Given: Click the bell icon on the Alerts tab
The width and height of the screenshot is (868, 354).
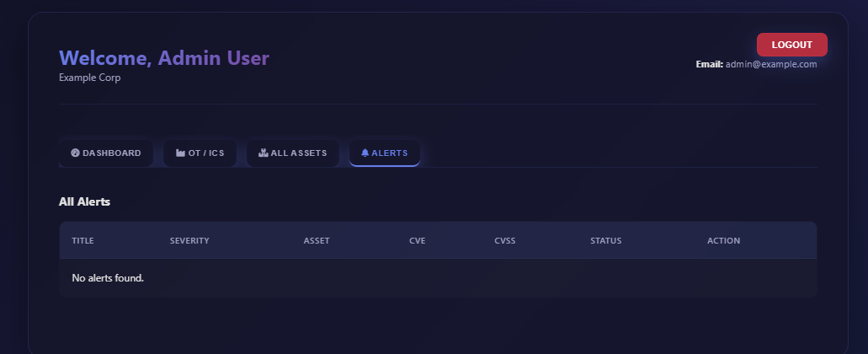Looking at the screenshot, I should pos(365,153).
